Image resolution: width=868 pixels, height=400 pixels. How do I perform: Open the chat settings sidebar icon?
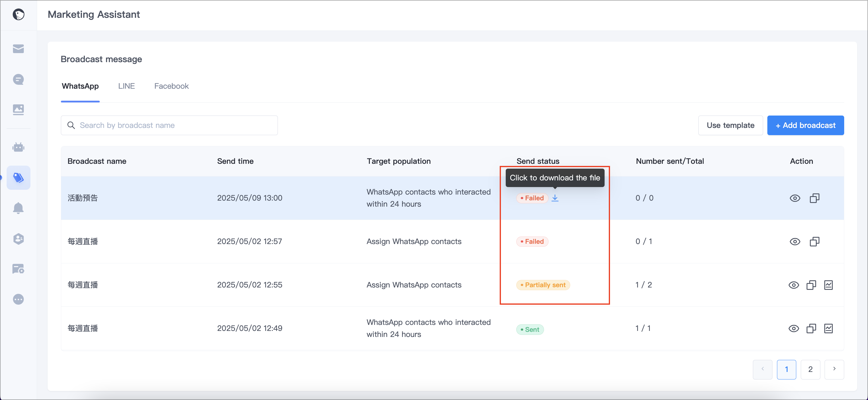coord(18,269)
